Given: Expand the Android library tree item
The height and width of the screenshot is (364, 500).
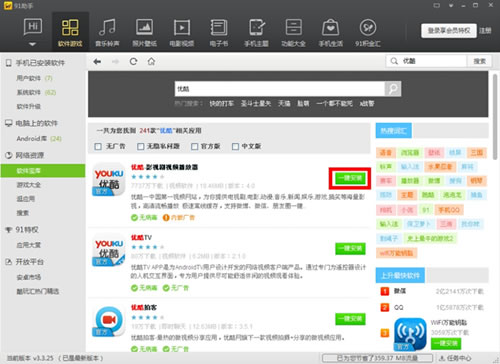Looking at the screenshot, I should point(39,139).
